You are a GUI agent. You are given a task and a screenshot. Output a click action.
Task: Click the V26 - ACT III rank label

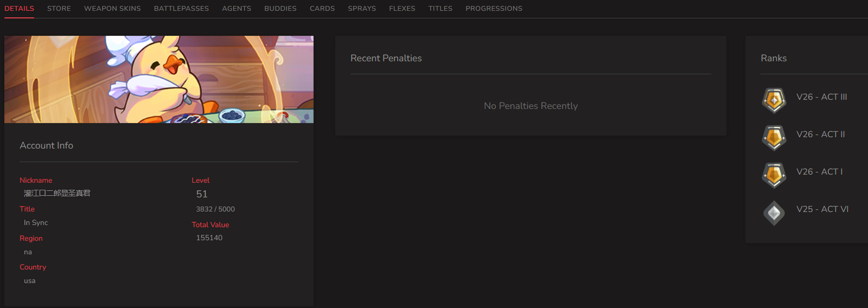click(822, 97)
